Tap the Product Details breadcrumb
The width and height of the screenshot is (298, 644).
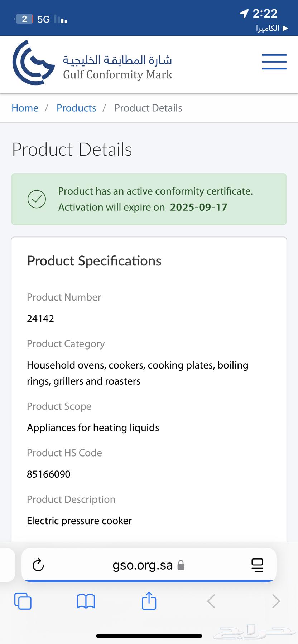(148, 108)
